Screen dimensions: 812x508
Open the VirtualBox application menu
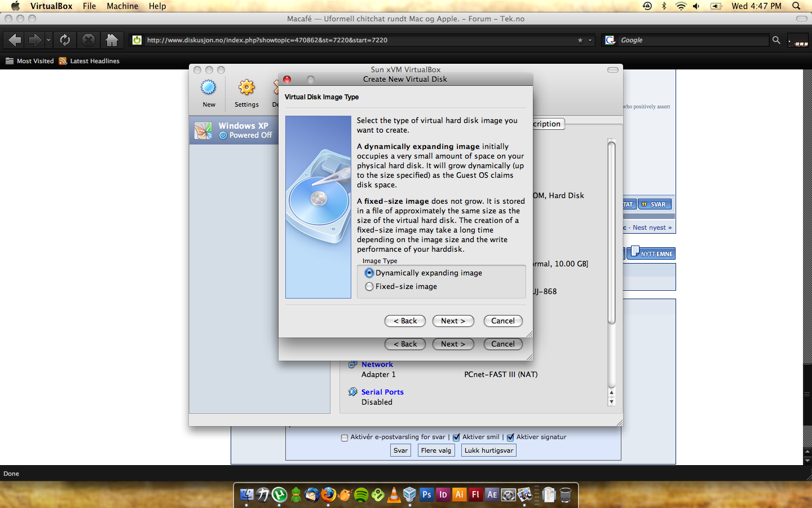coord(51,6)
